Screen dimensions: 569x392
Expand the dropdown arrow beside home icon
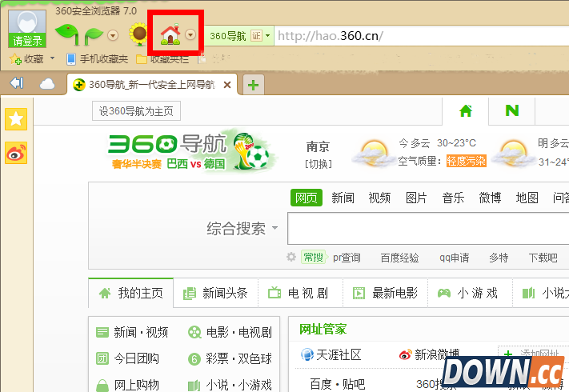click(x=190, y=35)
